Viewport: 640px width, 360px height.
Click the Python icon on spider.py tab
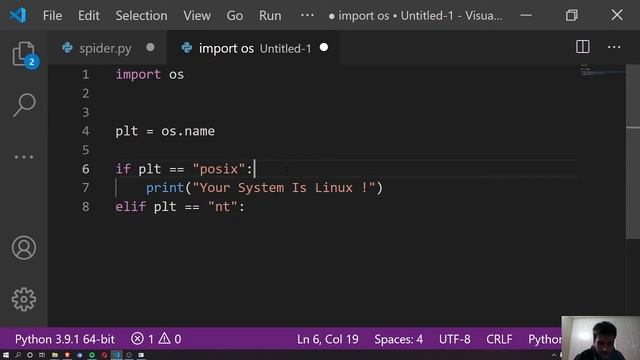(x=67, y=48)
